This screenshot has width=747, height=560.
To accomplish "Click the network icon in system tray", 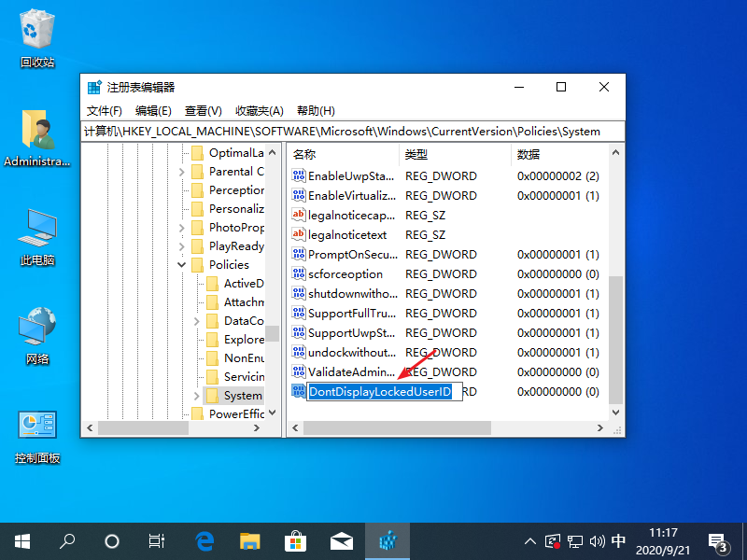I will tap(577, 540).
